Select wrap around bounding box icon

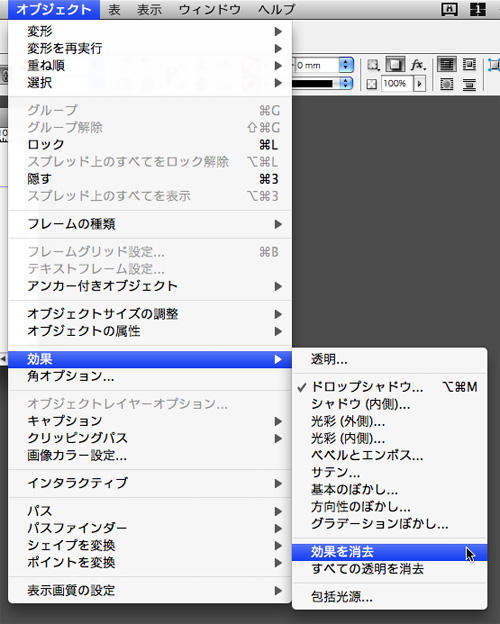(x=470, y=64)
